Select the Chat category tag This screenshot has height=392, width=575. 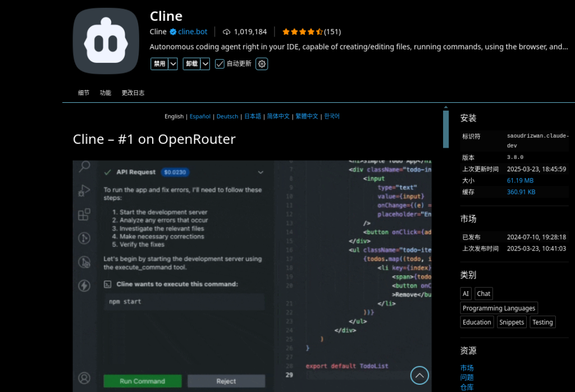(x=483, y=294)
